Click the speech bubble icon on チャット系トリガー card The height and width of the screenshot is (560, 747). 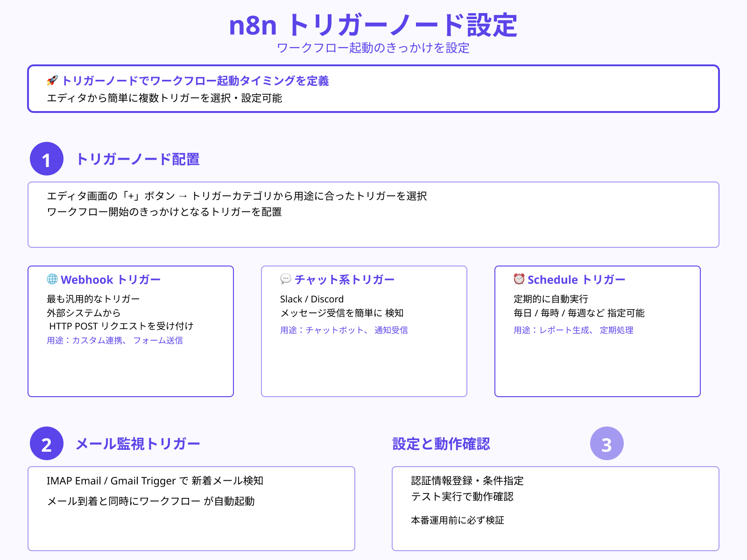(286, 280)
